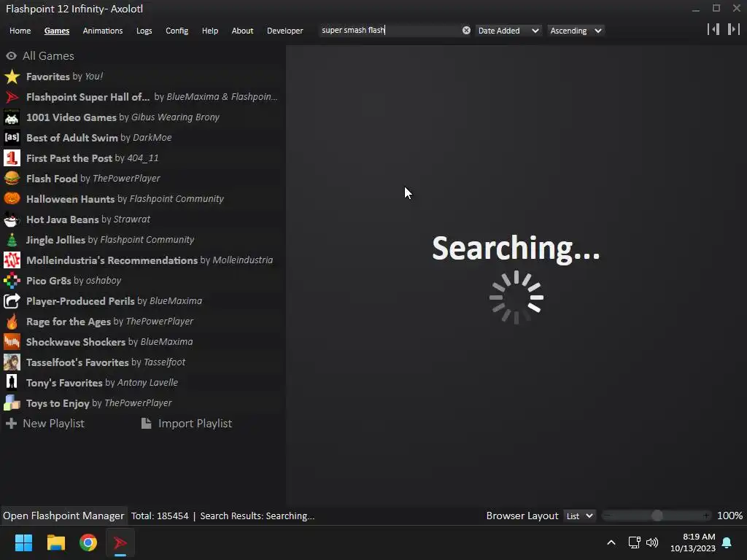
Task: Clear the search field with the X icon
Action: (466, 31)
